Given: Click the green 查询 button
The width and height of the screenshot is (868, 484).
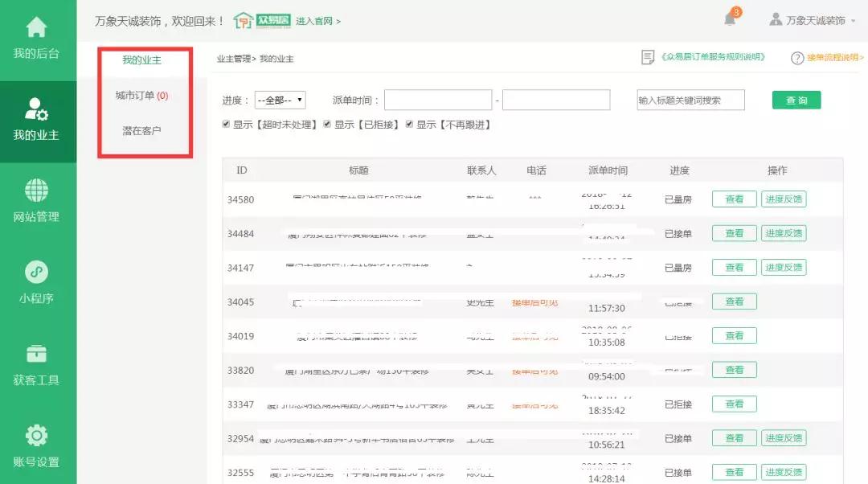Looking at the screenshot, I should [796, 100].
